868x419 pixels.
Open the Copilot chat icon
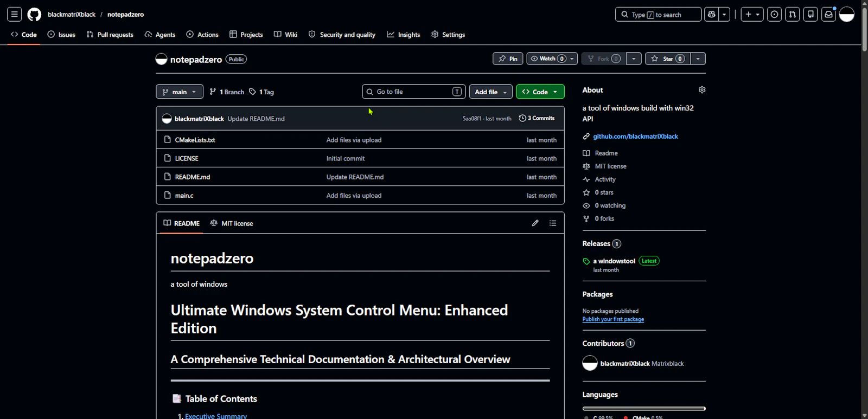[712, 15]
